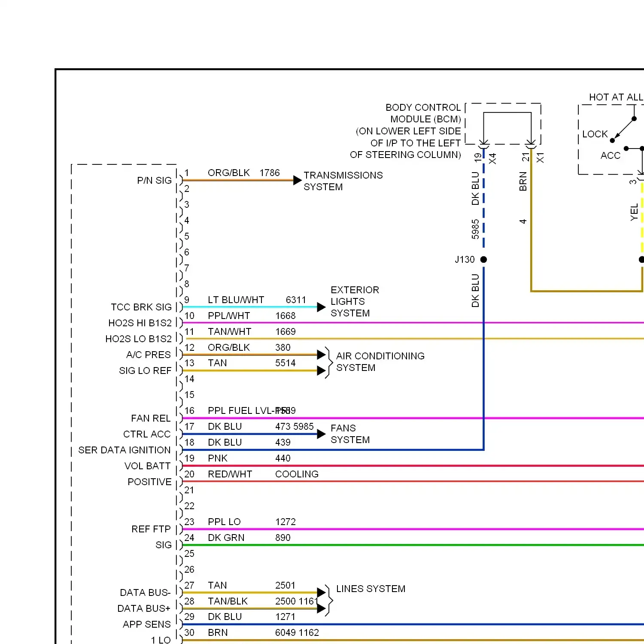Click pin number '14' in the connector column
644x644 pixels.
click(x=189, y=379)
